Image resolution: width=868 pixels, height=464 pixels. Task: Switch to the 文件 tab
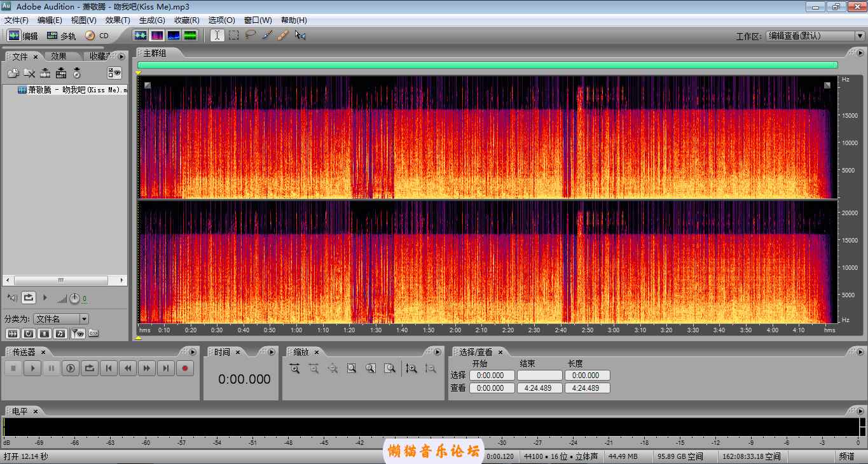[x=20, y=56]
